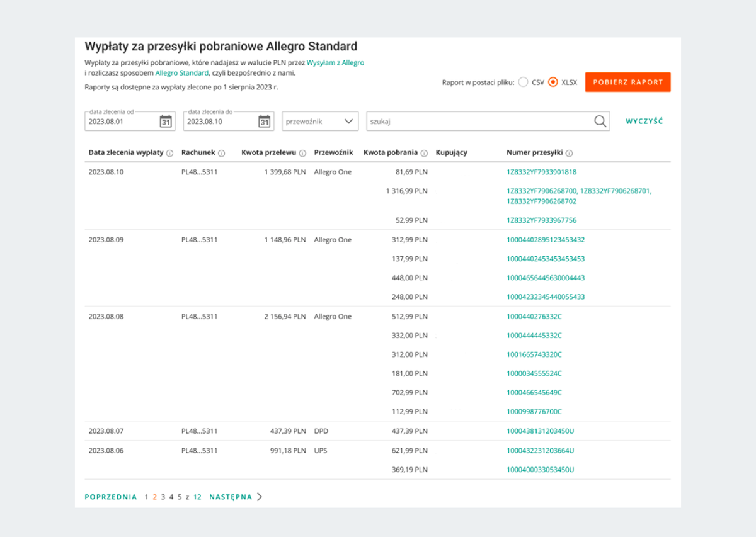Show info icon for Kwota pobrania
756x537 pixels.
(424, 153)
